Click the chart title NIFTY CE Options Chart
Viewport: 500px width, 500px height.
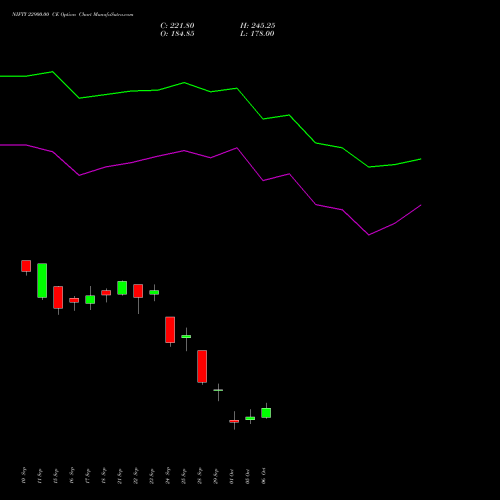coord(73,15)
